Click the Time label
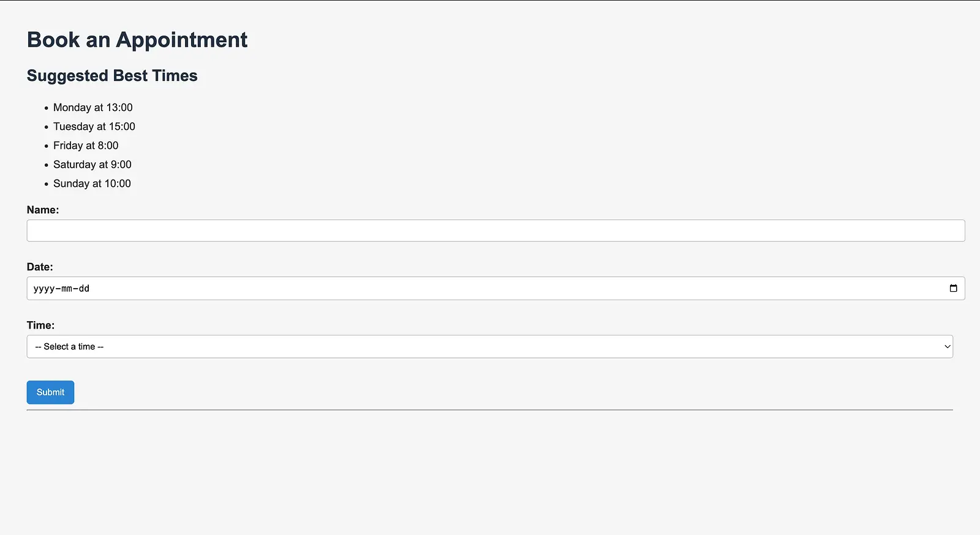The height and width of the screenshot is (535, 980). [x=40, y=325]
